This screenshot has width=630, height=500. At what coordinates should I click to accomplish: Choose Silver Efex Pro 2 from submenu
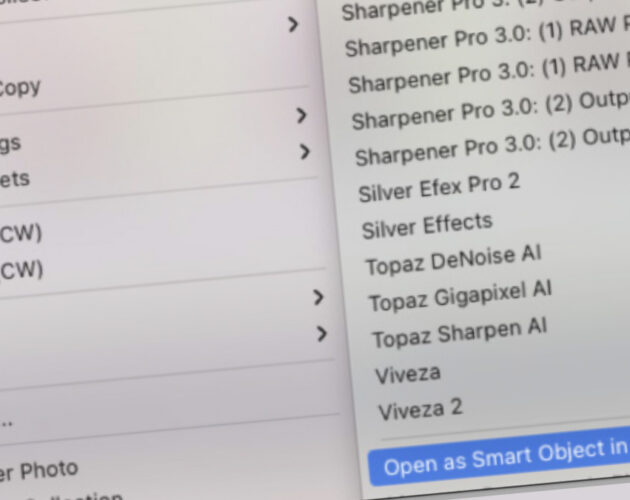(438, 188)
